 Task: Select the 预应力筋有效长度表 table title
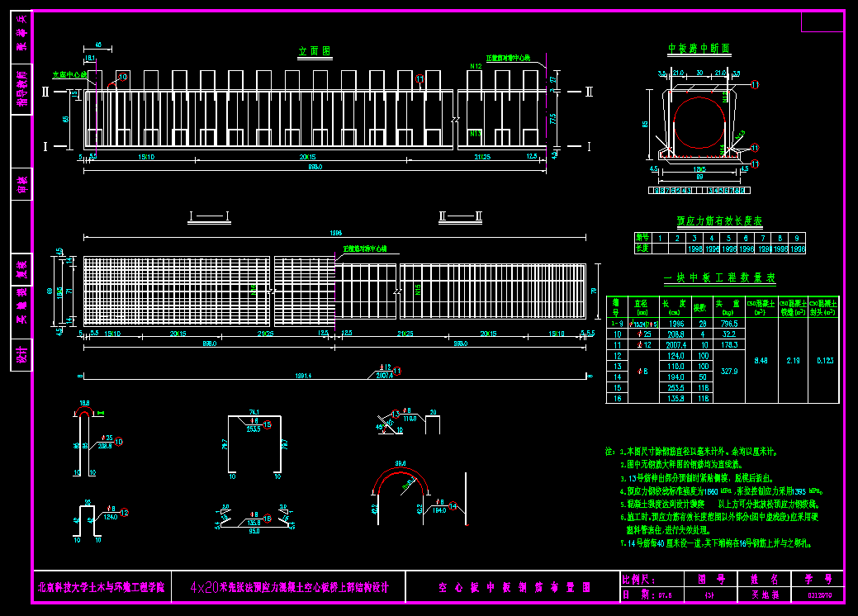[719, 221]
